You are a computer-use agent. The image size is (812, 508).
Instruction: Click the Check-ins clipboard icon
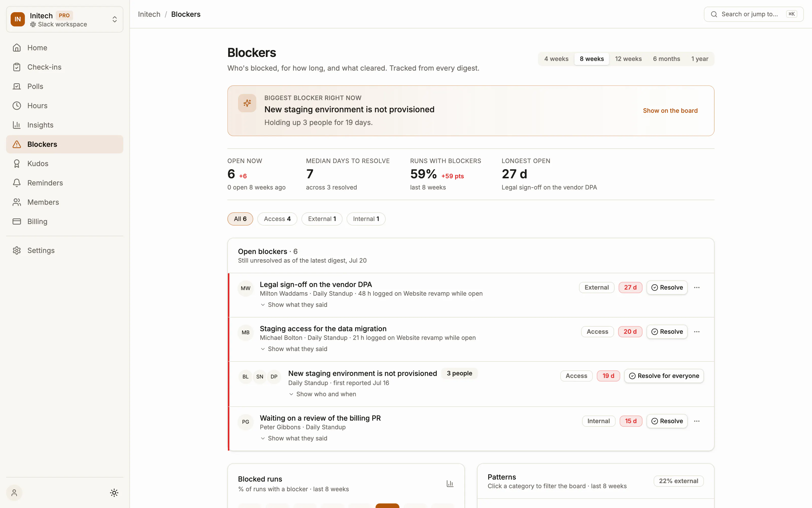[17, 67]
